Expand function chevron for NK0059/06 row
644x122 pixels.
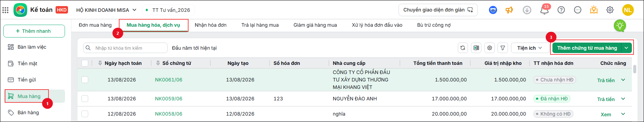click(623, 99)
